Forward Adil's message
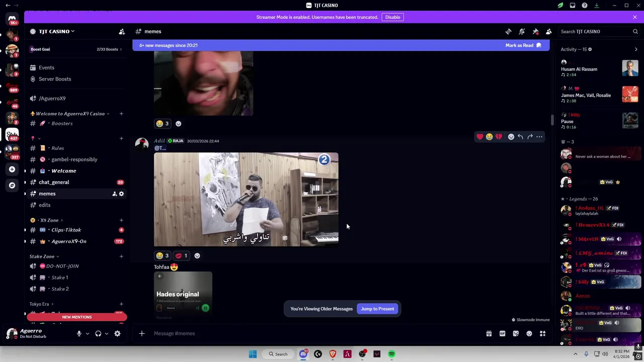Image resolution: width=644 pixels, height=362 pixels. 530,137
